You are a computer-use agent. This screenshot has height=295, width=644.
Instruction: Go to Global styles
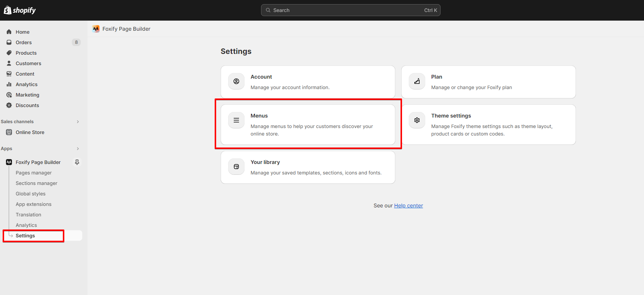click(x=31, y=194)
